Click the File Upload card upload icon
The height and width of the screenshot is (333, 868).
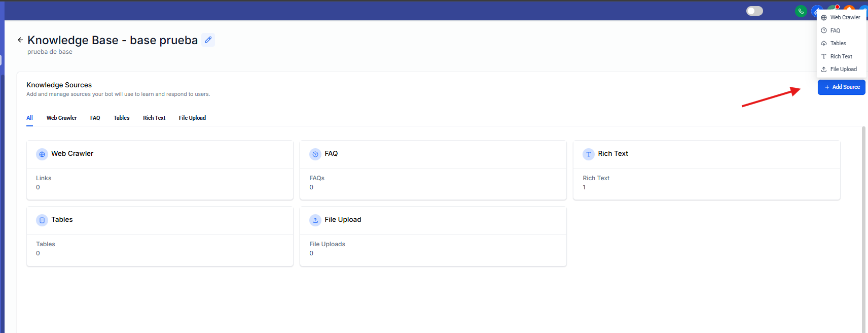click(x=315, y=220)
